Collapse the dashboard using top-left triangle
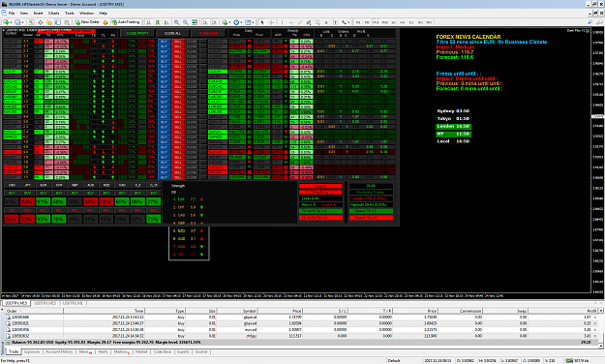605x364 pixels. coord(4,30)
